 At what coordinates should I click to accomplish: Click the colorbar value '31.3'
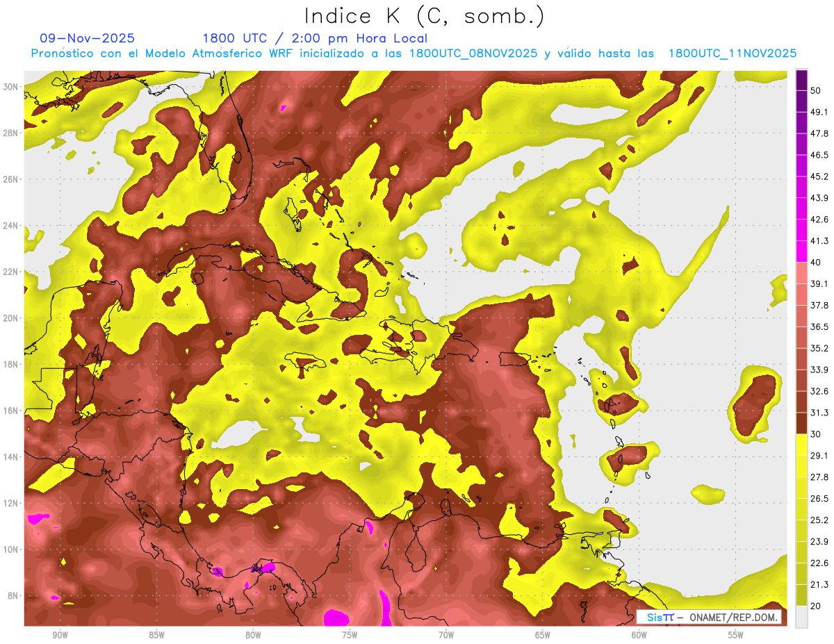pos(819,413)
